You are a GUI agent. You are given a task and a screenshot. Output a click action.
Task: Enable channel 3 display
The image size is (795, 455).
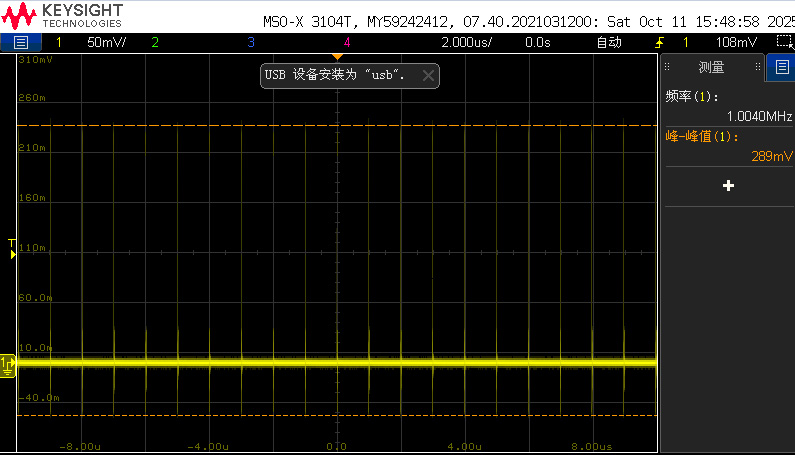[x=250, y=43]
